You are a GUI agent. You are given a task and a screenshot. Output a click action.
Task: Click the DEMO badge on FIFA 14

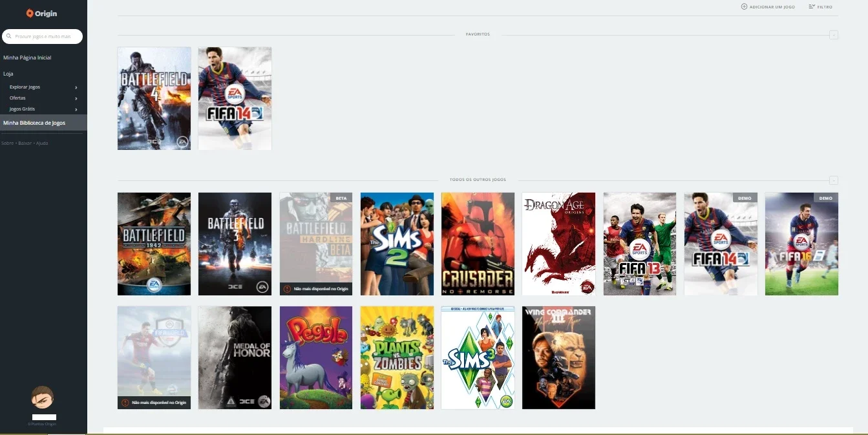click(x=745, y=198)
